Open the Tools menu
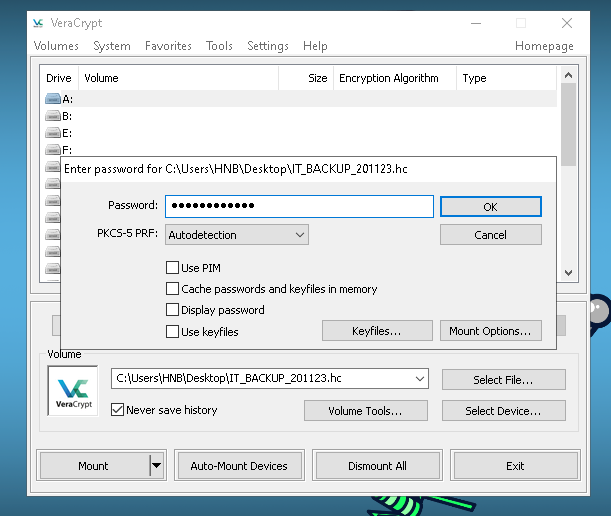 pos(219,46)
